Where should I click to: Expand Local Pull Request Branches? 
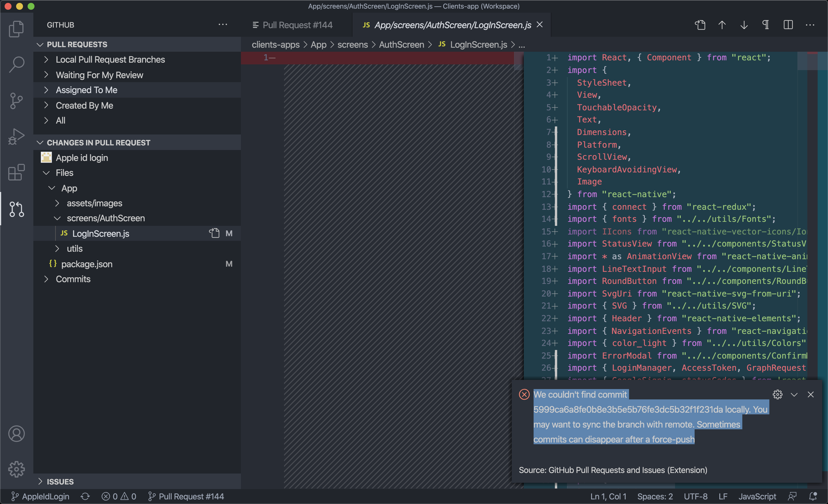pos(137,59)
